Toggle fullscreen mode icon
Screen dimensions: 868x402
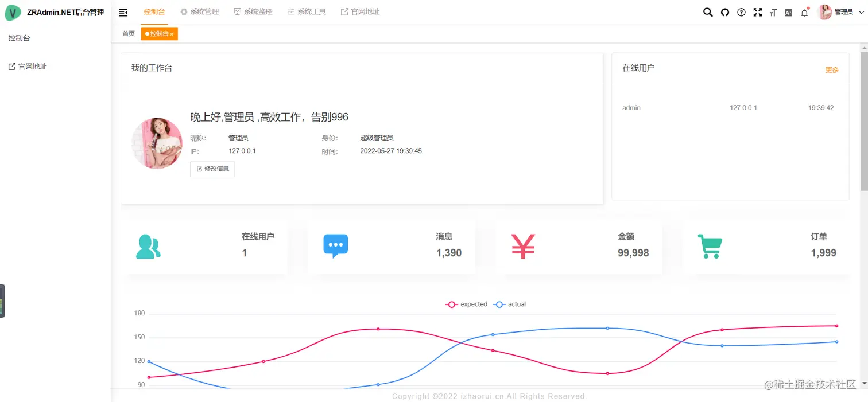757,12
